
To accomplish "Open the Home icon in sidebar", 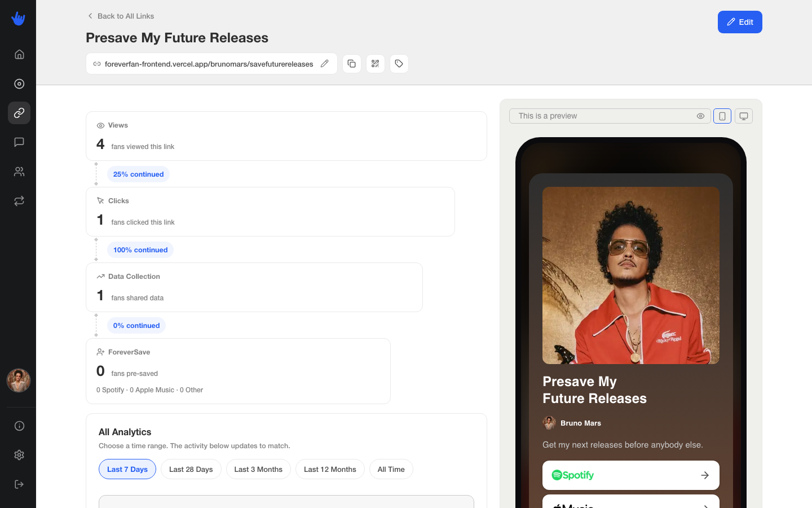I will (19, 54).
